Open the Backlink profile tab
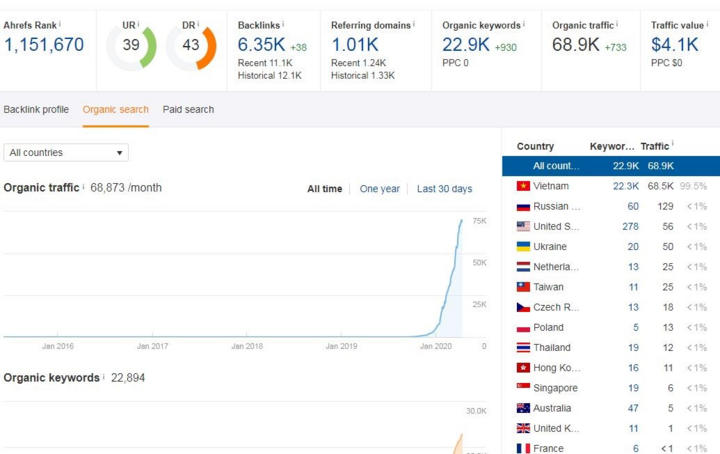The width and height of the screenshot is (720, 454). 36,110
